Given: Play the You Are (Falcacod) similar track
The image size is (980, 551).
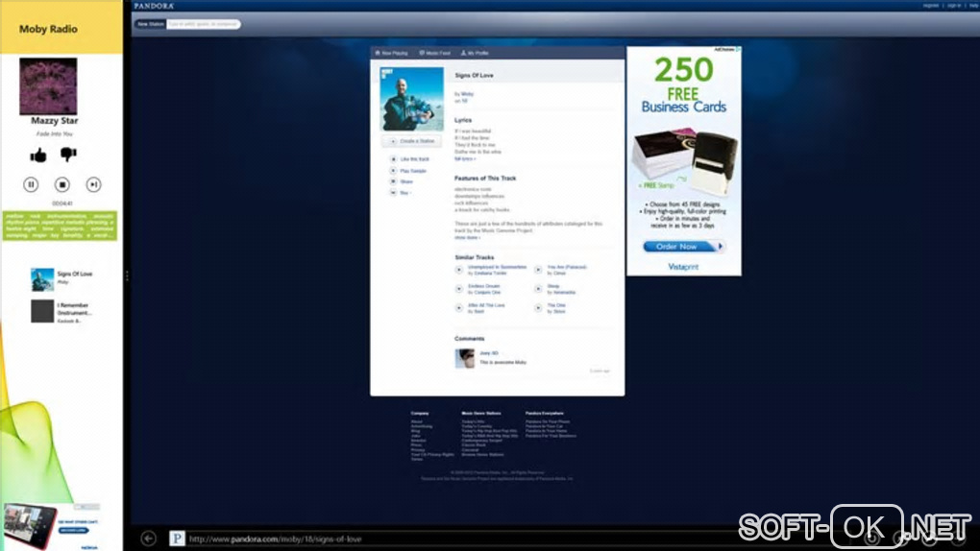Looking at the screenshot, I should point(538,270).
